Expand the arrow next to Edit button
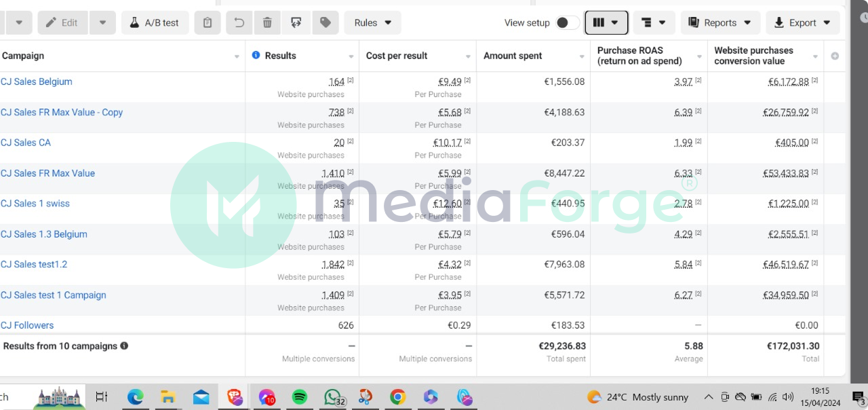 click(102, 22)
